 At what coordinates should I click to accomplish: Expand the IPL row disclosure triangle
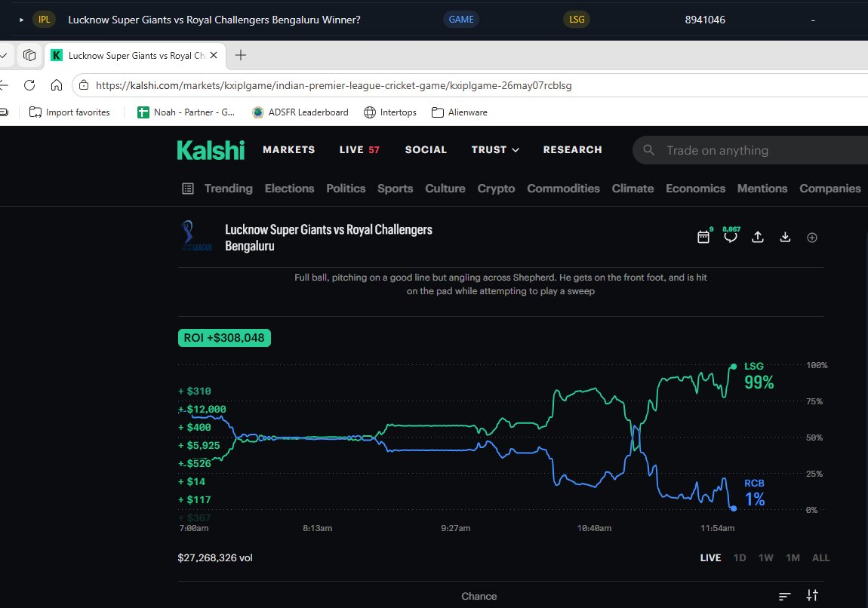pyautogui.click(x=22, y=20)
